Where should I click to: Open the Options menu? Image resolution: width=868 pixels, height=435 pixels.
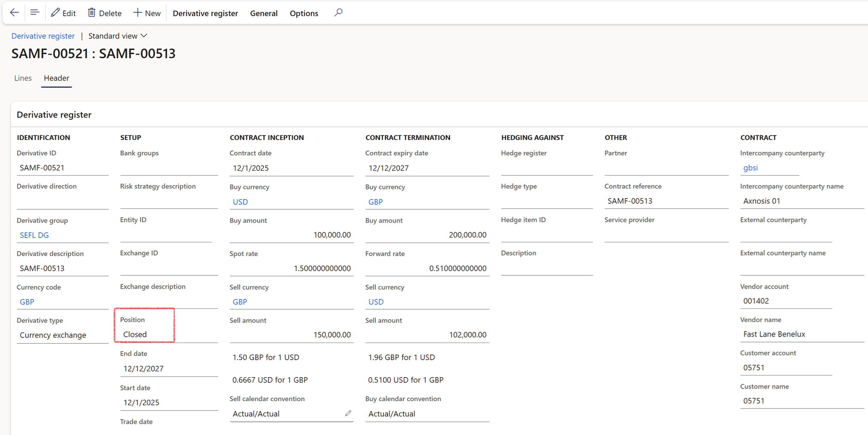tap(304, 13)
